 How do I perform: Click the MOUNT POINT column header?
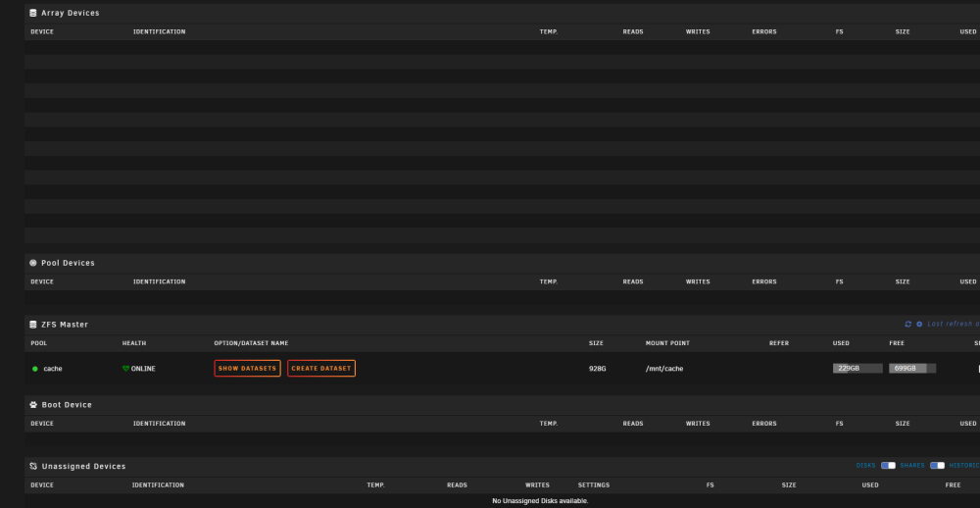(x=667, y=343)
